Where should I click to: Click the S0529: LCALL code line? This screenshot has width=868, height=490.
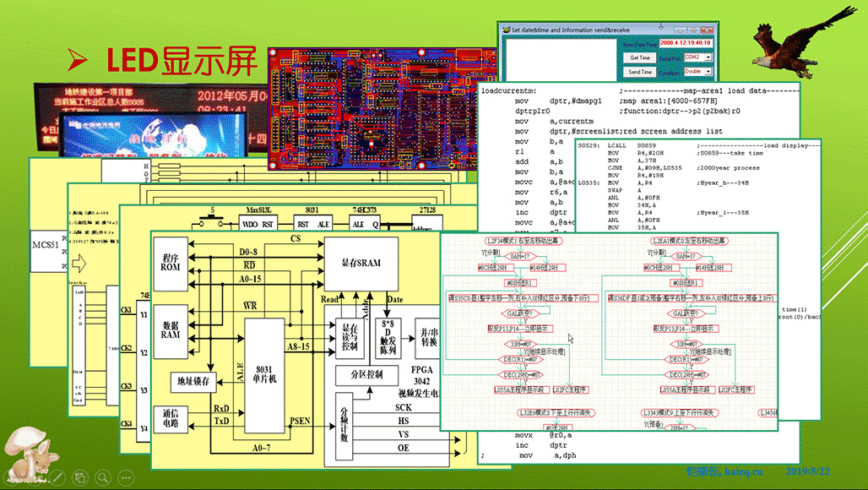[617, 145]
